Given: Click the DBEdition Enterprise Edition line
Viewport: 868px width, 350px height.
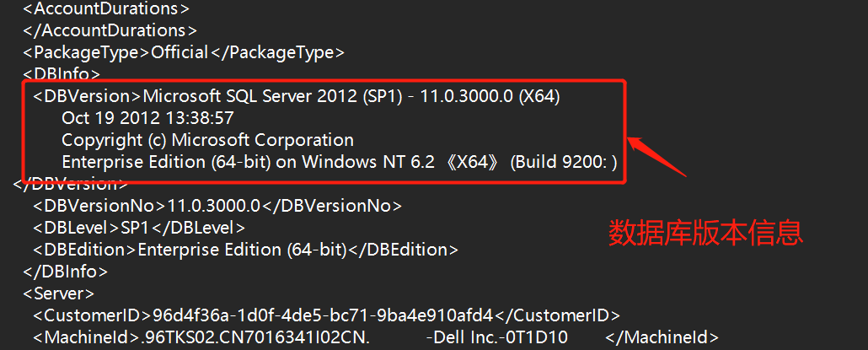Looking at the screenshot, I should (x=245, y=249).
